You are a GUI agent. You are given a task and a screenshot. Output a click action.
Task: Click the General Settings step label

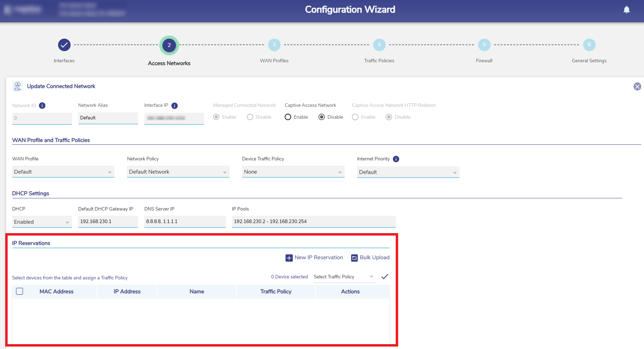tap(589, 61)
